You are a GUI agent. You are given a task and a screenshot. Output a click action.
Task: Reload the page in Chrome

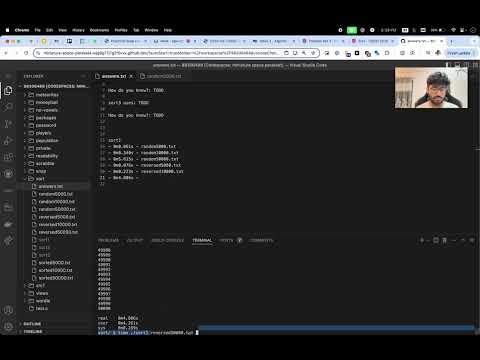pyautogui.click(x=26, y=53)
